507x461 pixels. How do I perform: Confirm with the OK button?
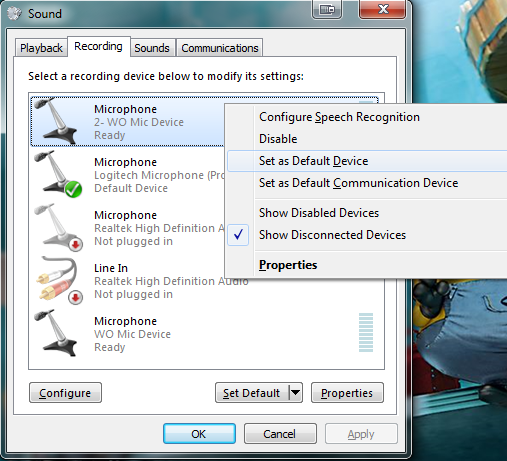coord(199,434)
